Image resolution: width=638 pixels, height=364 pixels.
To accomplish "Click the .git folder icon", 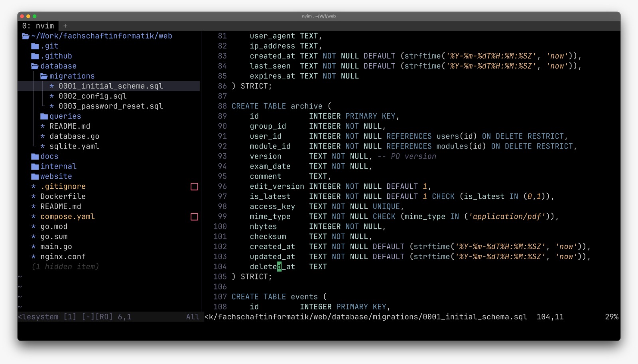I will 35,46.
